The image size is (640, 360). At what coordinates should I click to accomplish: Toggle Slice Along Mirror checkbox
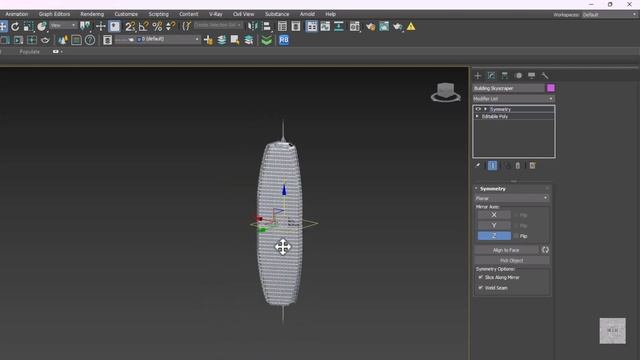point(480,277)
